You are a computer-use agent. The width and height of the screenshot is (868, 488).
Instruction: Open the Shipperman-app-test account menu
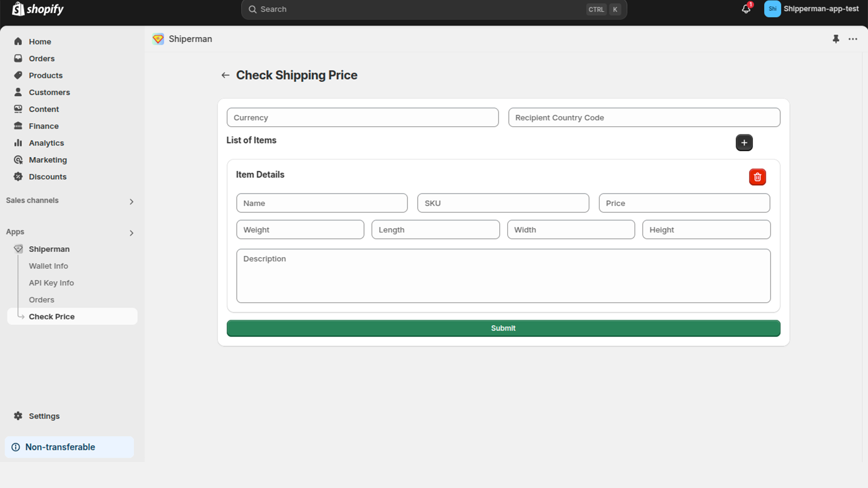pos(812,9)
